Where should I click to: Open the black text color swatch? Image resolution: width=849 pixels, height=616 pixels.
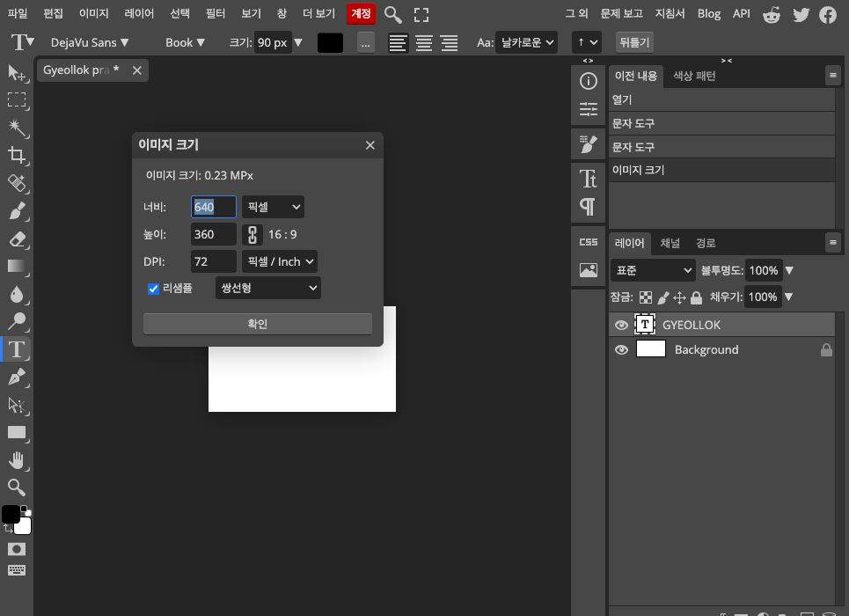pyautogui.click(x=330, y=43)
